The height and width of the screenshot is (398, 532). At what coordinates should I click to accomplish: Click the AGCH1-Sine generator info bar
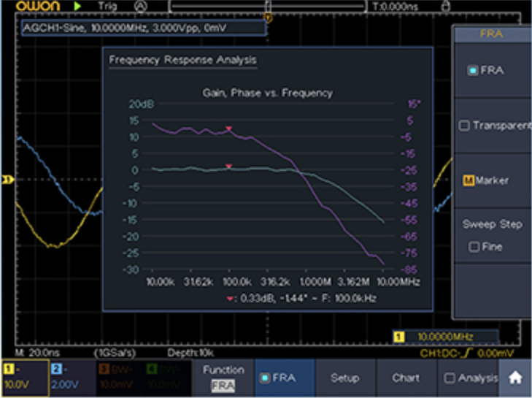[144, 28]
